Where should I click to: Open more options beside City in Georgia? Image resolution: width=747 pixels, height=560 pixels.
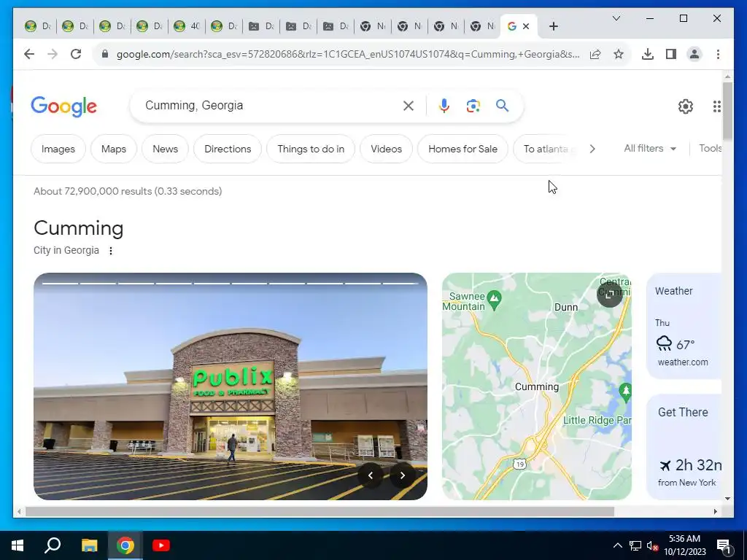(x=111, y=251)
